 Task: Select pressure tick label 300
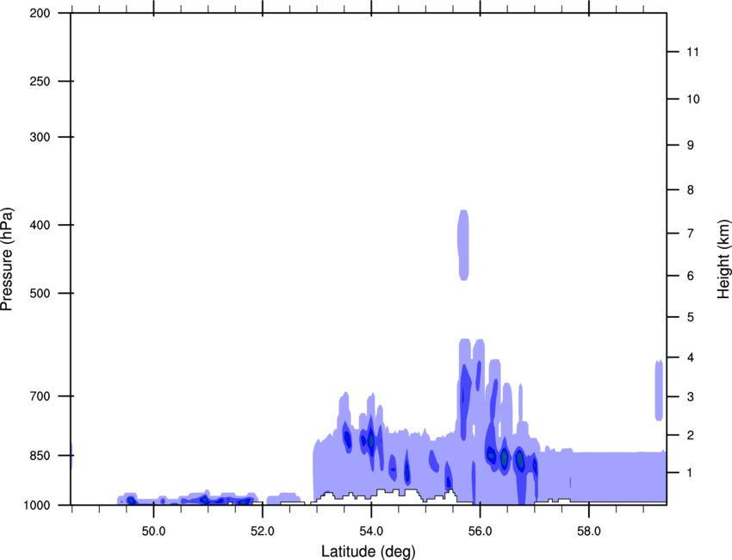[x=40, y=137]
